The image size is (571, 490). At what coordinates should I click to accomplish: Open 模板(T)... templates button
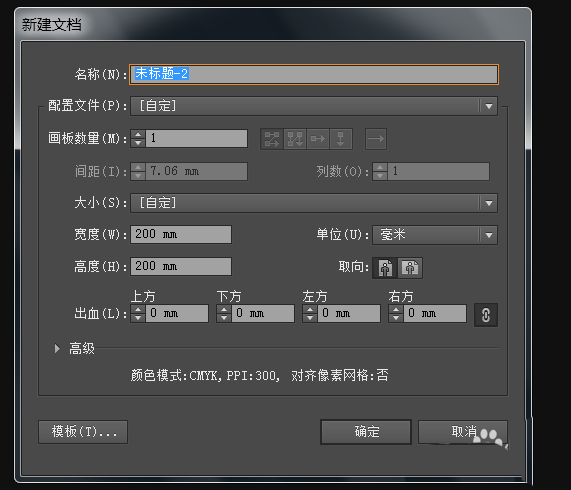pyautogui.click(x=83, y=432)
